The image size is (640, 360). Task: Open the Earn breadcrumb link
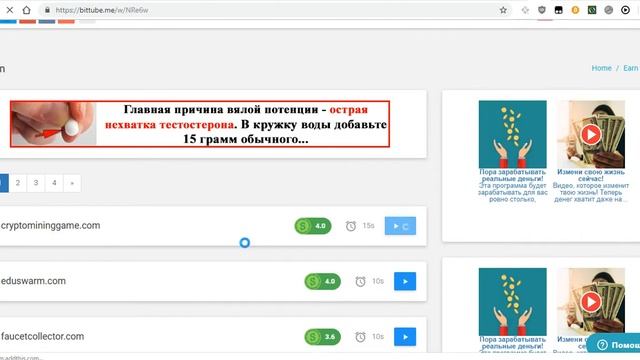tap(631, 68)
